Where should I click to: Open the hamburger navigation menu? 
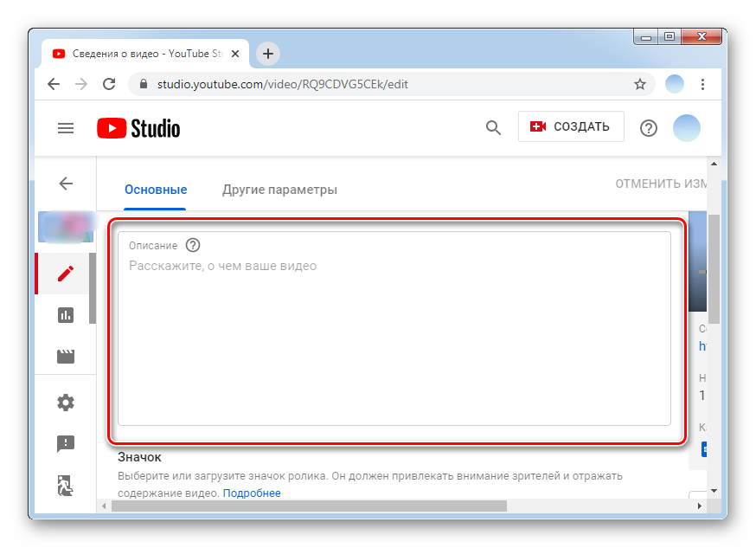pyautogui.click(x=66, y=128)
